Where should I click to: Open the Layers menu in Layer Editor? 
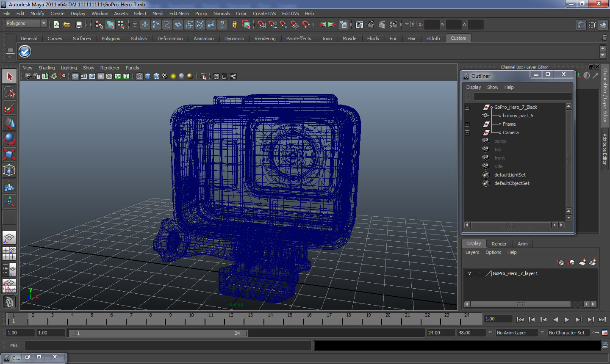(472, 252)
